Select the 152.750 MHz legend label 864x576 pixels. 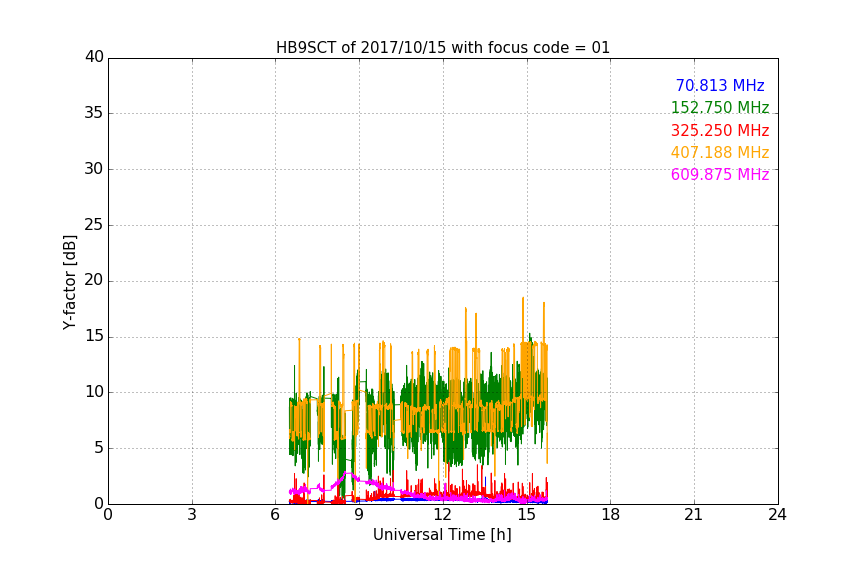720,108
